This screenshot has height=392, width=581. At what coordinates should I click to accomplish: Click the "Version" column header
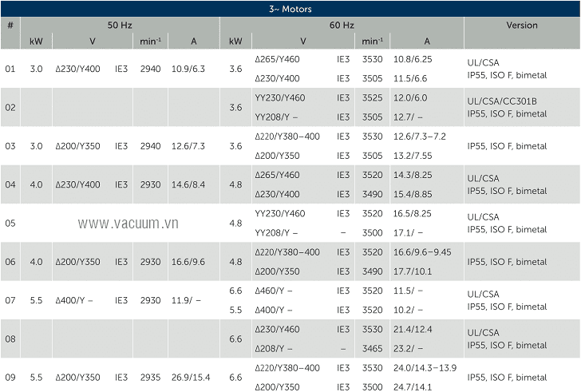(522, 26)
